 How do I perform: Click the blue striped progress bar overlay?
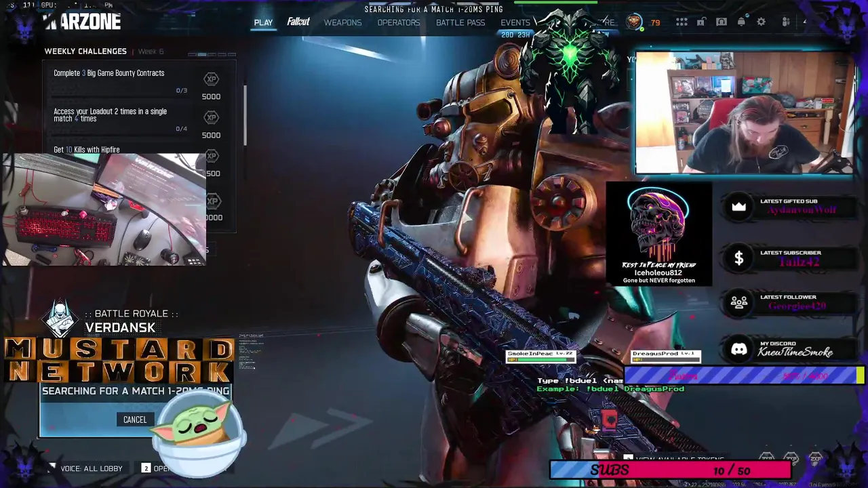click(744, 375)
